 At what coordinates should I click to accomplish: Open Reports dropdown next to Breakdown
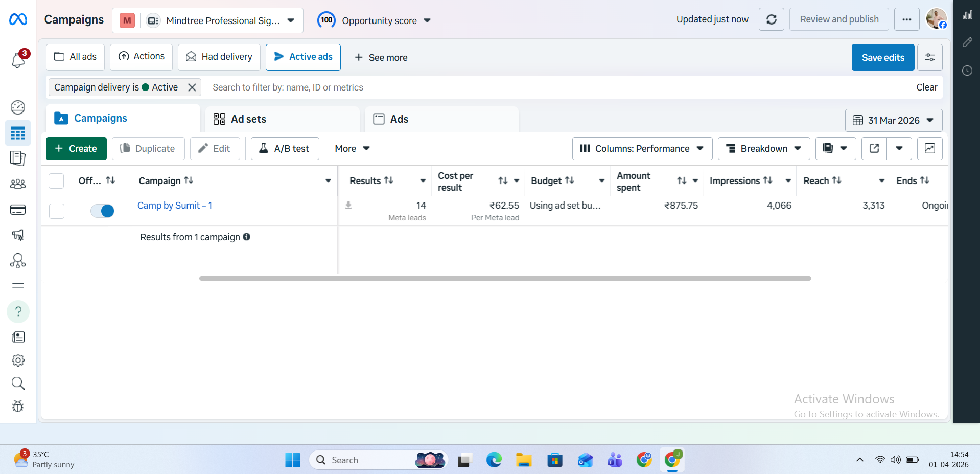[x=836, y=148]
